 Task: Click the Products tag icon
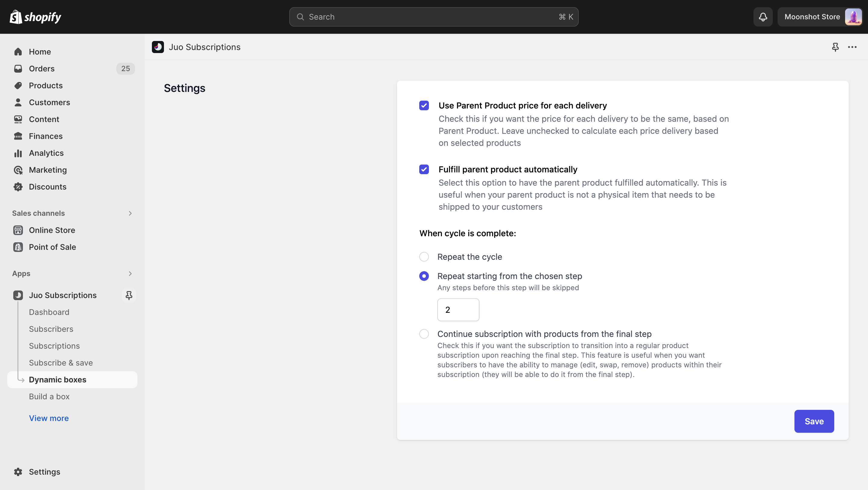18,85
